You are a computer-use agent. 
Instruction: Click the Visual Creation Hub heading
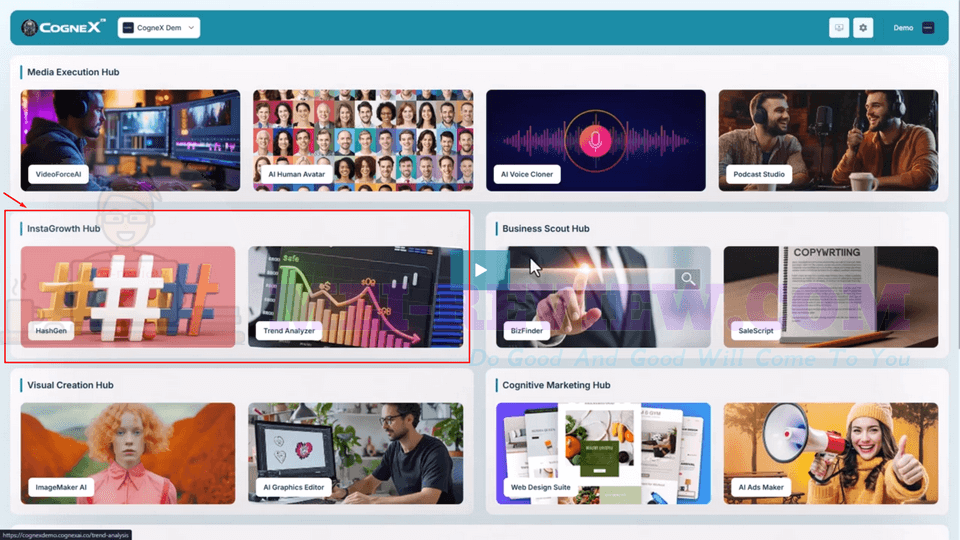(70, 385)
